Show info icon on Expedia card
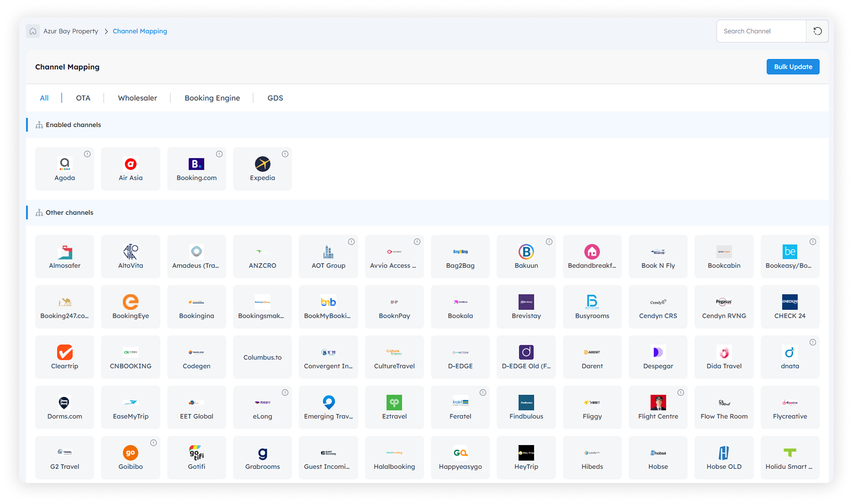This screenshot has height=504, width=853. coord(285,154)
